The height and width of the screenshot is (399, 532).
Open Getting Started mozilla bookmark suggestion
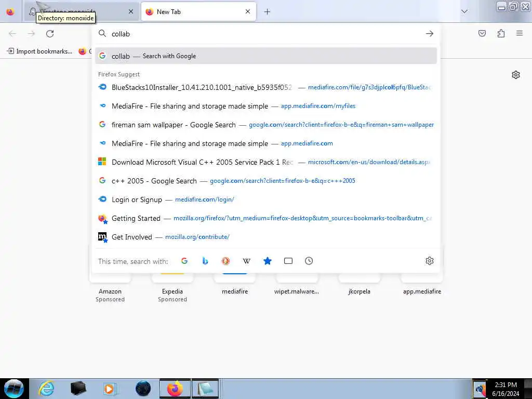[266, 218]
